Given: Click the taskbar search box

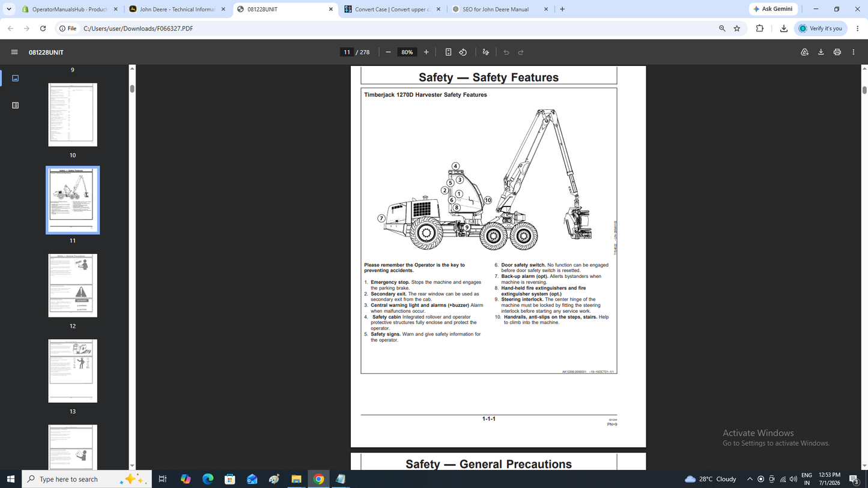Looking at the screenshot, I should click(x=87, y=479).
